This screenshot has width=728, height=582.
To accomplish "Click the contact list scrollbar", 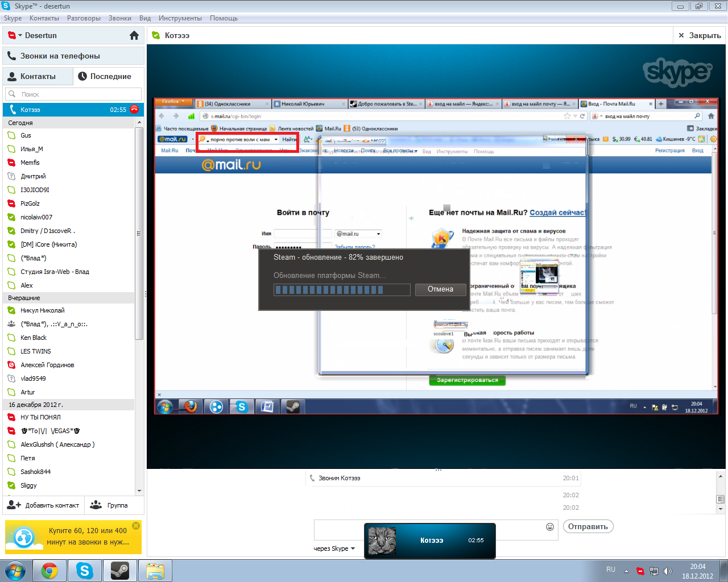I will (x=139, y=233).
